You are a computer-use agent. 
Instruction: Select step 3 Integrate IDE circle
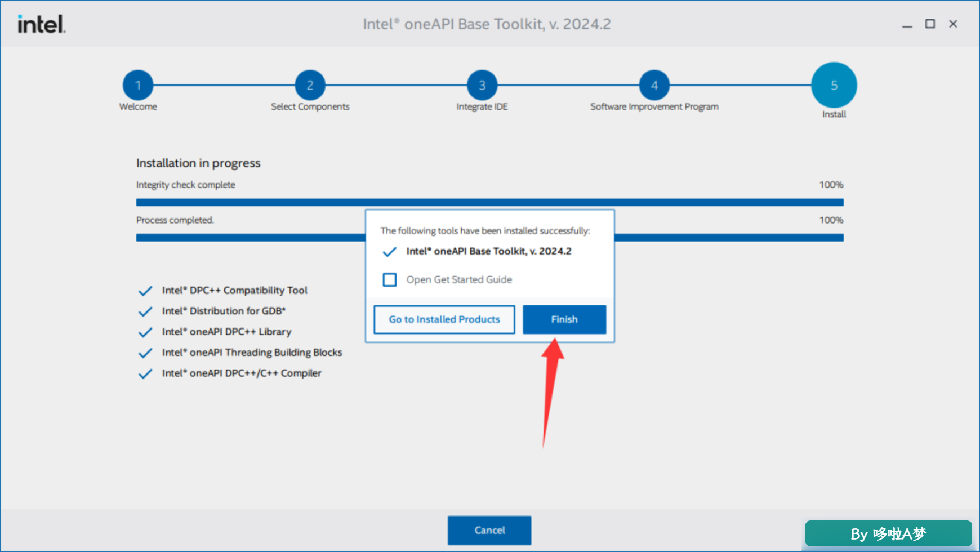pyautogui.click(x=482, y=85)
